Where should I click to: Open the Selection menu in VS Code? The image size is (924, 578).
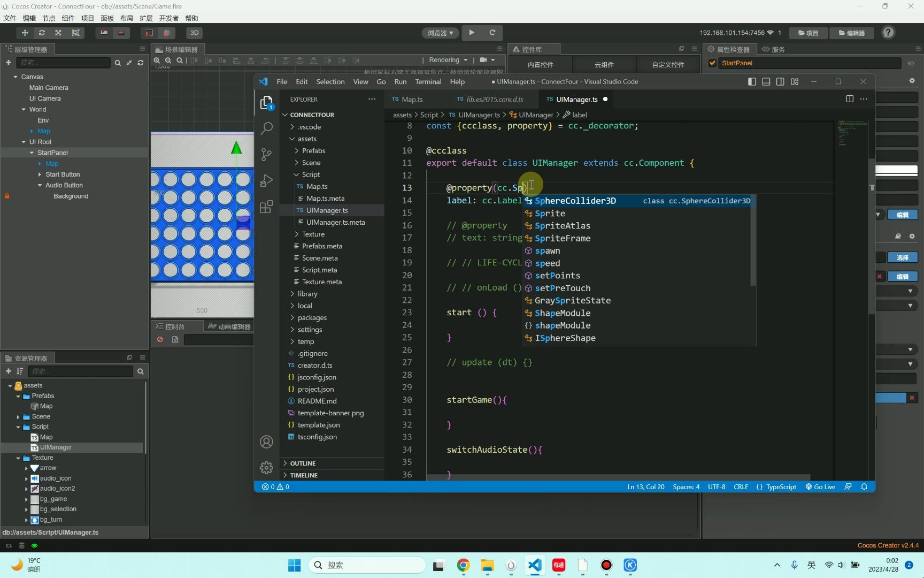[x=330, y=82]
